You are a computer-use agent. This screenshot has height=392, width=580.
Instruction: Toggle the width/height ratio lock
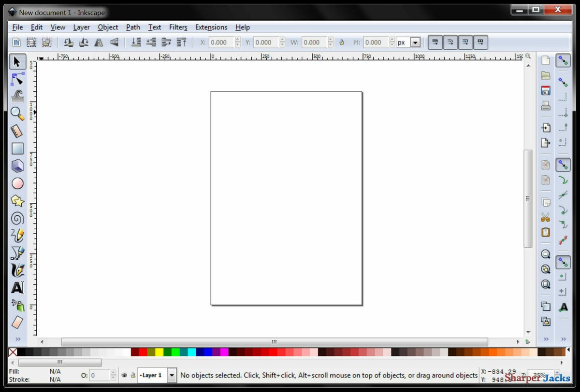pos(342,42)
